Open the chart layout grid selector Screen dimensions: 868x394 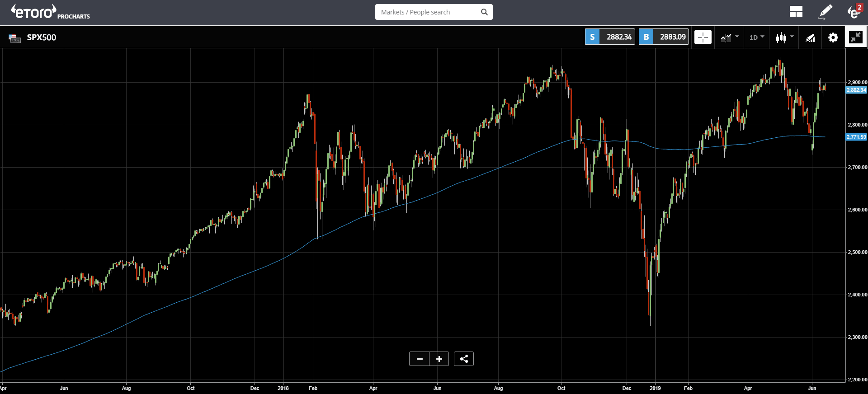click(x=796, y=12)
